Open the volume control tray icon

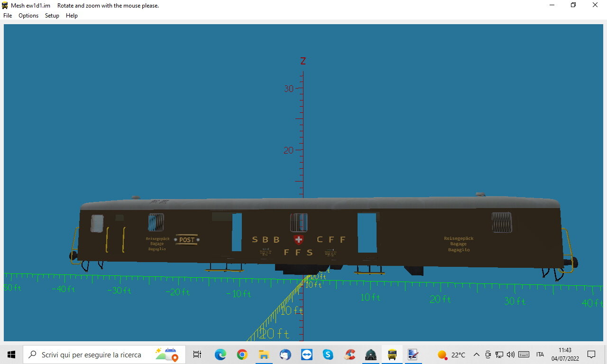[x=511, y=355]
